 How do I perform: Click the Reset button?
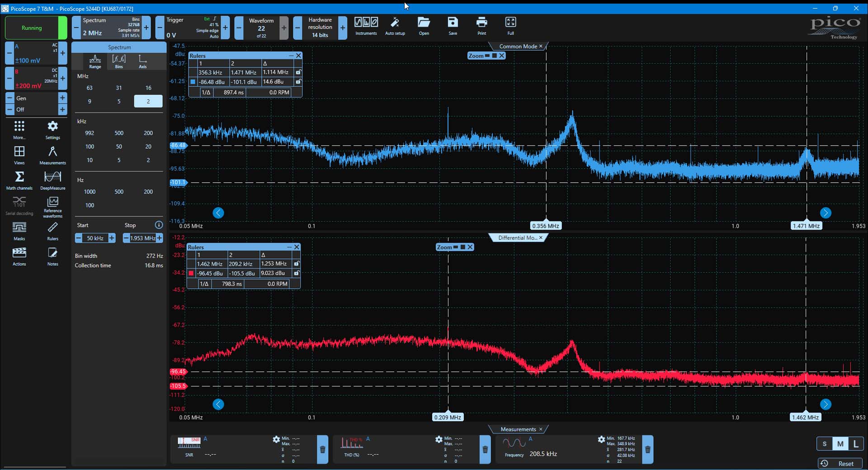[x=840, y=463]
